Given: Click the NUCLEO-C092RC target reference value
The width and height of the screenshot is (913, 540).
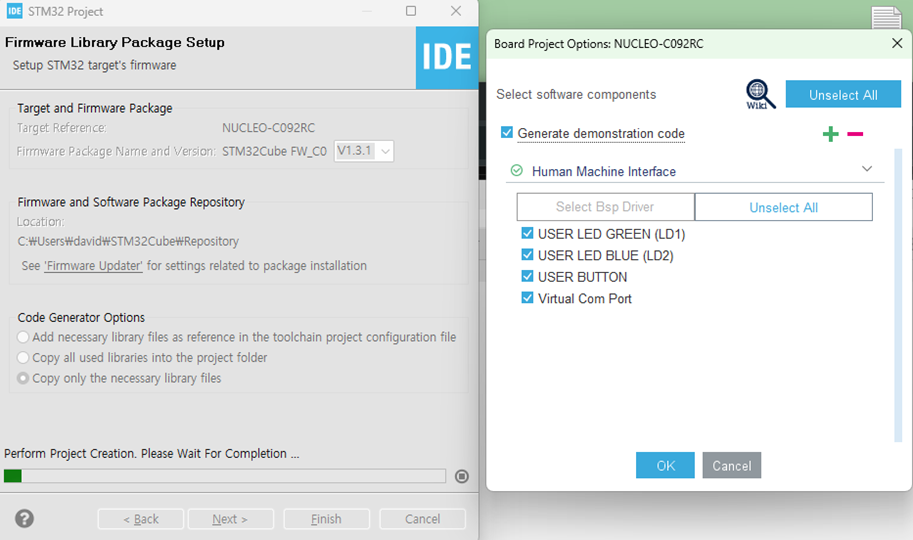Looking at the screenshot, I should point(268,128).
